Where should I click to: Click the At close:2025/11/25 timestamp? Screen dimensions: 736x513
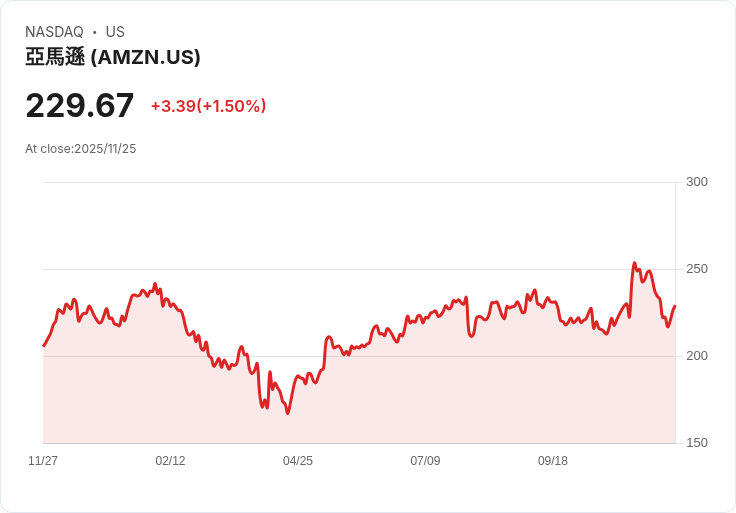[81, 149]
